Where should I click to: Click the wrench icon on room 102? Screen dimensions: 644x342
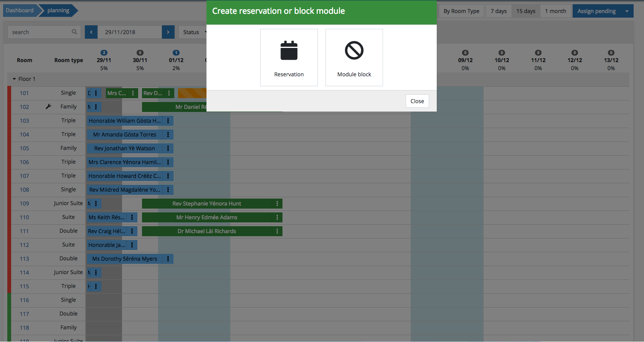[48, 107]
